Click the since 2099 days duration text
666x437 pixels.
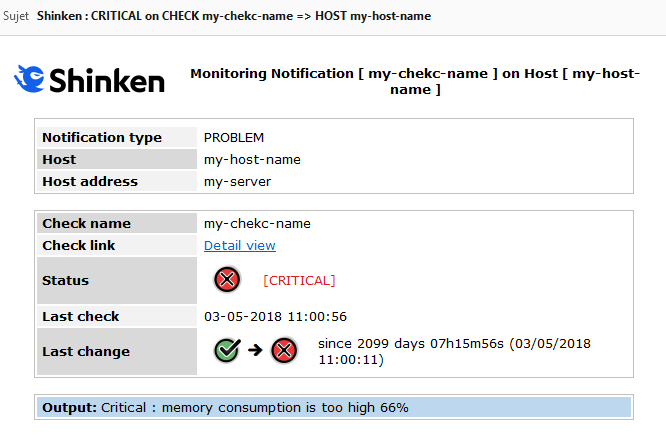coord(454,351)
